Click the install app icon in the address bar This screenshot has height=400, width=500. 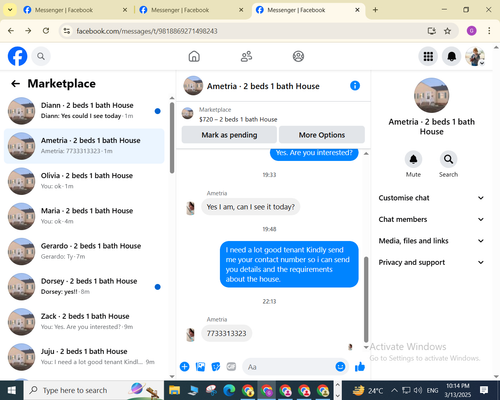click(432, 31)
